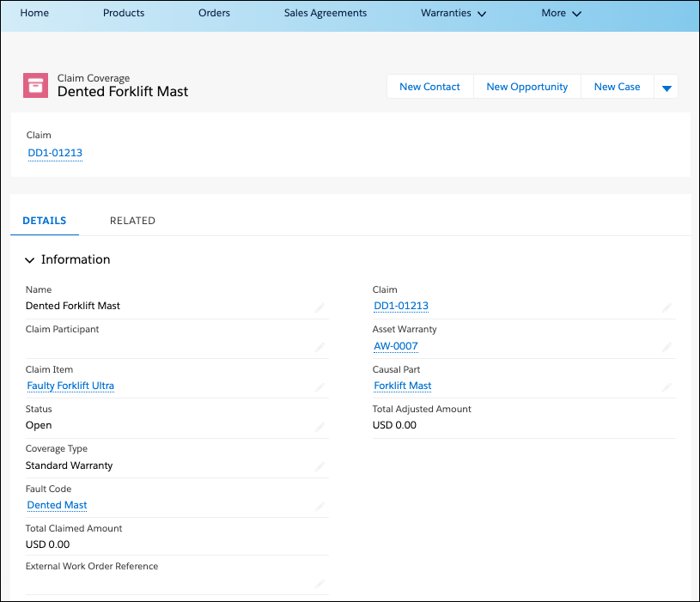700x602 pixels.
Task: Collapse the Information section
Action: [x=29, y=259]
